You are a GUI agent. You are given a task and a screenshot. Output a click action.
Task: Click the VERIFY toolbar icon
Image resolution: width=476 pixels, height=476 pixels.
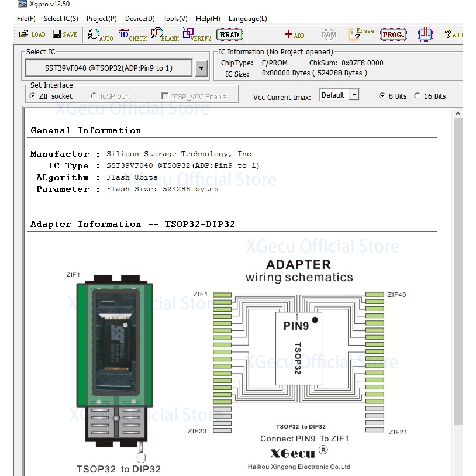point(196,35)
